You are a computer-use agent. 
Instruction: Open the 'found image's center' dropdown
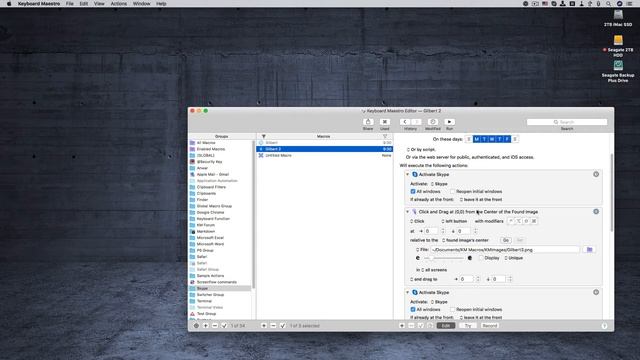[x=465, y=240]
